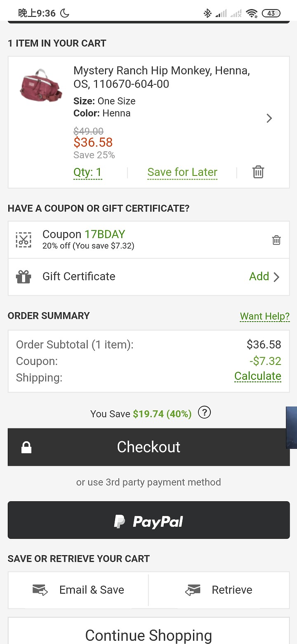Tap the coupon scissors icon
Viewport: 297px width, 644px height.
(x=24, y=240)
